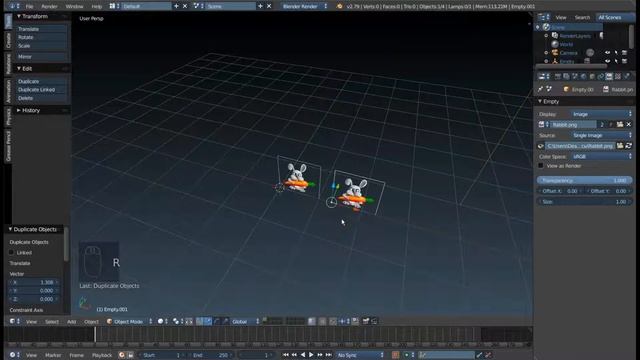Viewport: 640px width, 360px height.
Task: Toggle Camera visibility eye in outliner
Action: (608, 53)
